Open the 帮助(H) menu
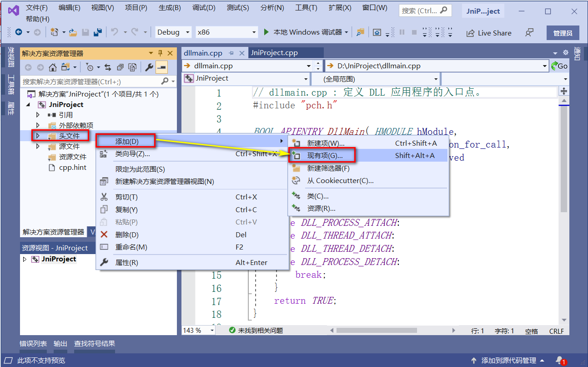The width and height of the screenshot is (588, 367). 38,19
